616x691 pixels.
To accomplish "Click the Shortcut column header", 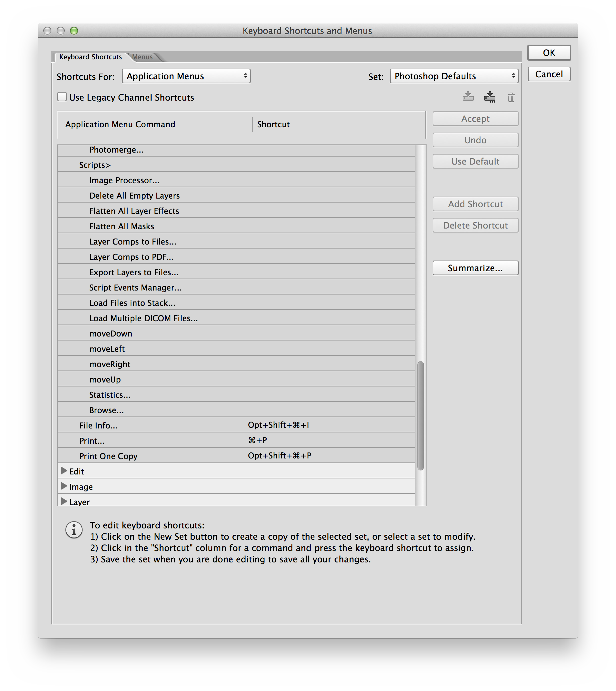I will pyautogui.click(x=273, y=125).
